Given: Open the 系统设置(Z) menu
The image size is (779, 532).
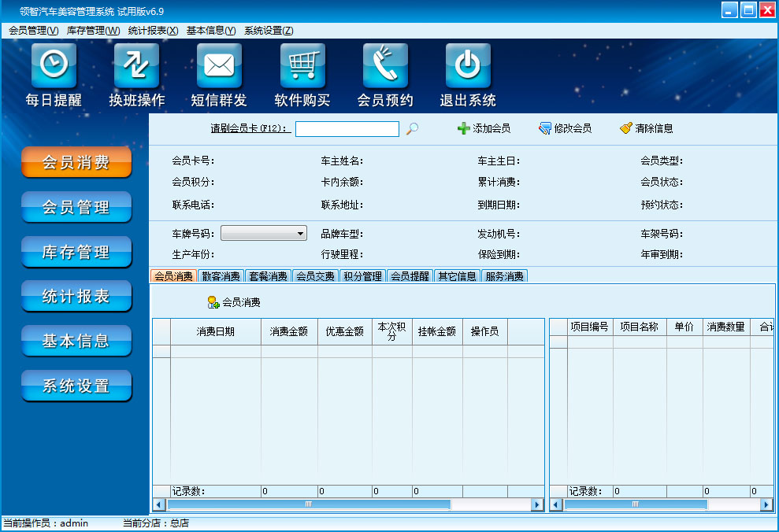Looking at the screenshot, I should [x=269, y=31].
